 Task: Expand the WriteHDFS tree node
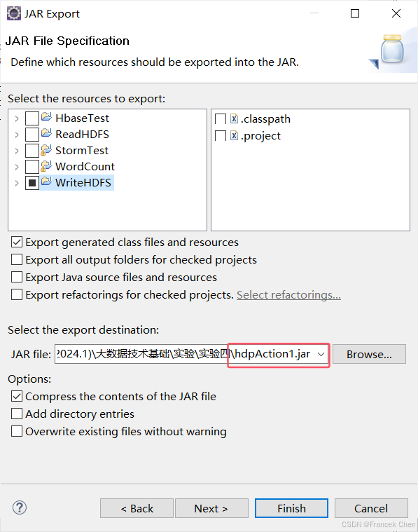pos(17,183)
